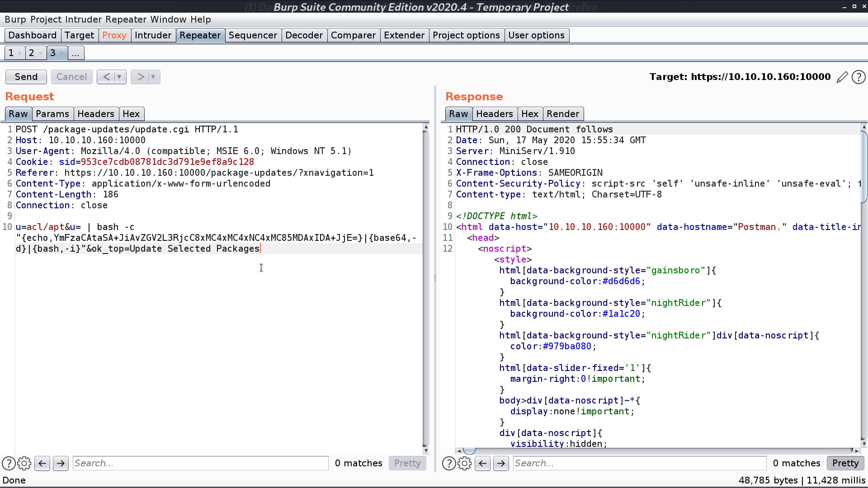Open the Project menu
The width and height of the screenshot is (868, 488).
(x=46, y=19)
